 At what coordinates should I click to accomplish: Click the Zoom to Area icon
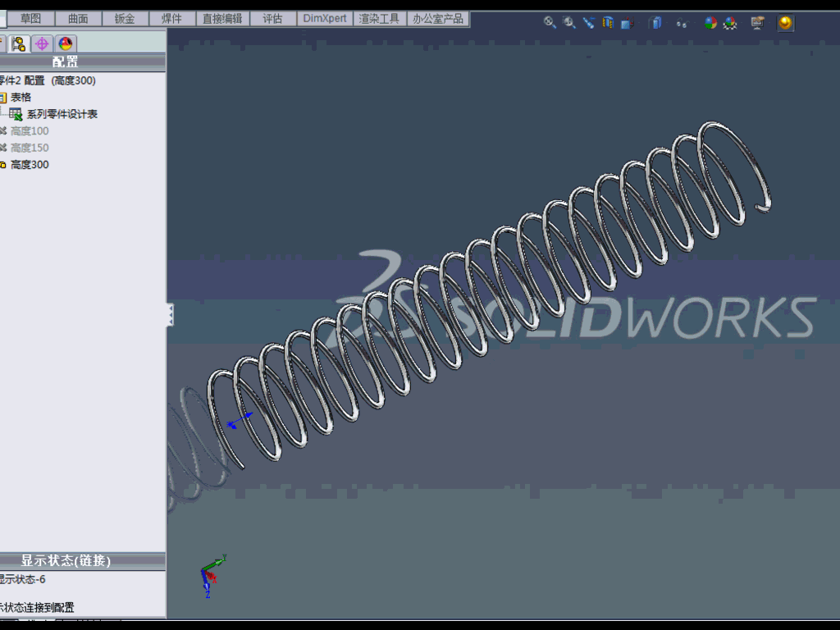click(569, 22)
